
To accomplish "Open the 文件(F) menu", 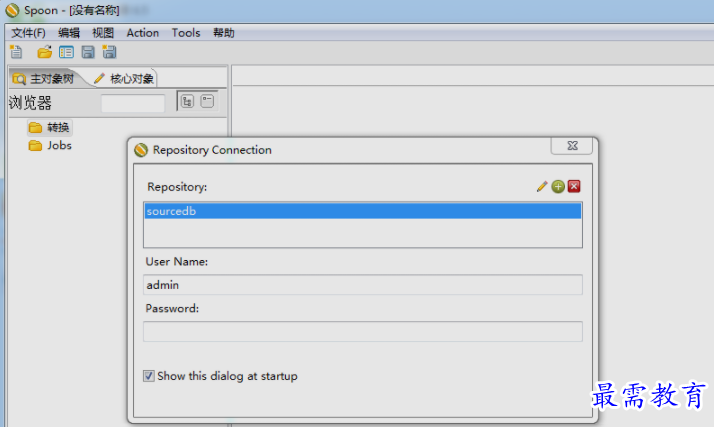I will click(x=28, y=33).
